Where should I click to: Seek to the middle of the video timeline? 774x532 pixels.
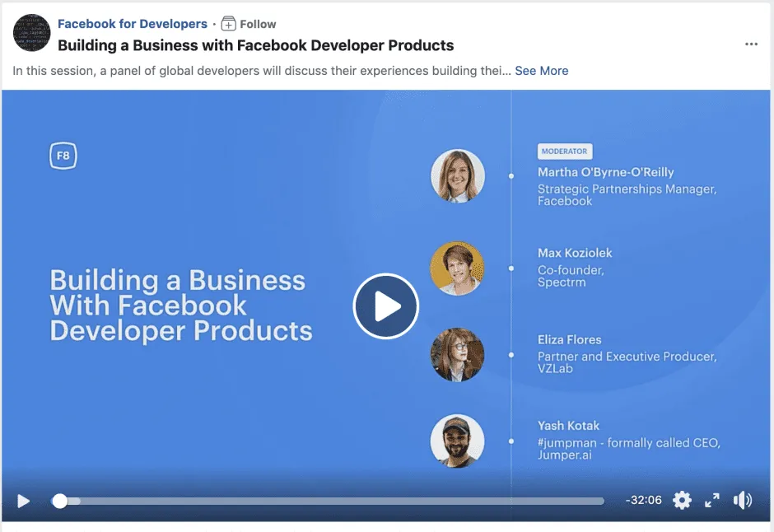pyautogui.click(x=327, y=501)
